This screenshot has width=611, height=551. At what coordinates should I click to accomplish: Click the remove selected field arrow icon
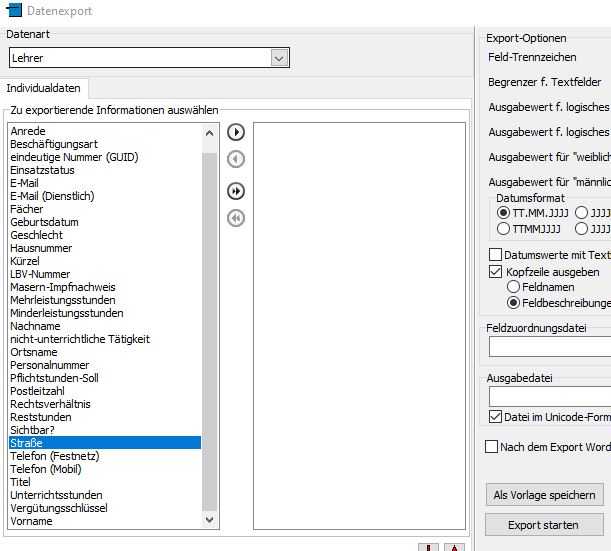[236, 159]
